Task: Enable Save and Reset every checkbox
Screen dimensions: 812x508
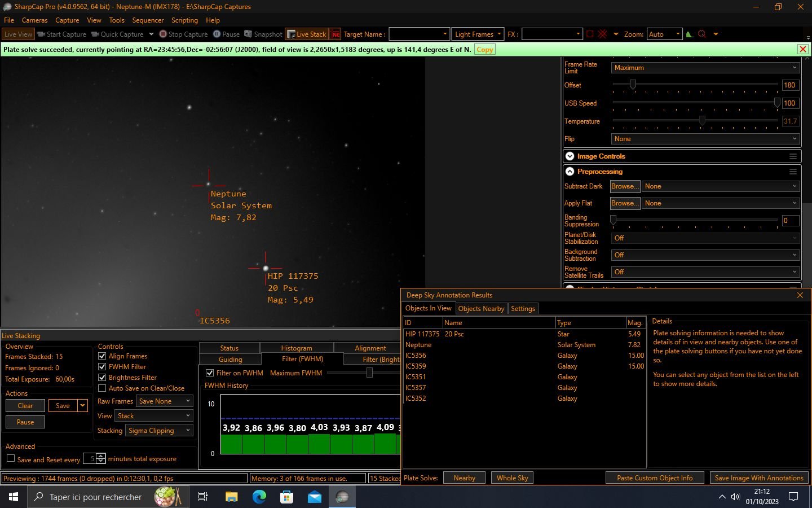Action: (x=11, y=459)
